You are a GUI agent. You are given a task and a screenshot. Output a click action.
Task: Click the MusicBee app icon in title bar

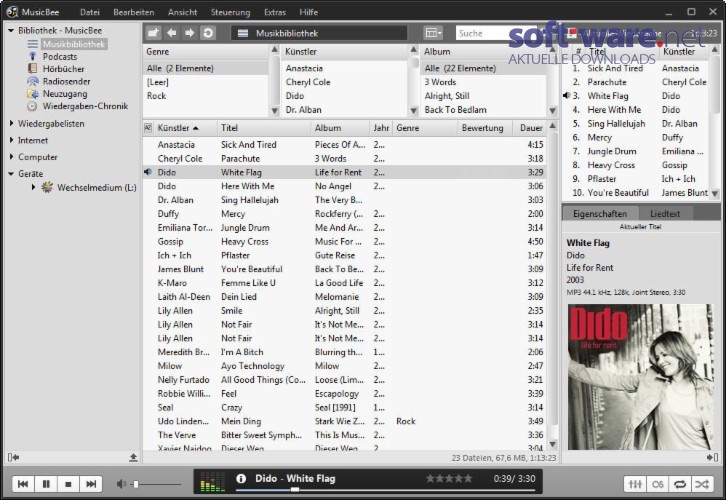tap(12, 12)
